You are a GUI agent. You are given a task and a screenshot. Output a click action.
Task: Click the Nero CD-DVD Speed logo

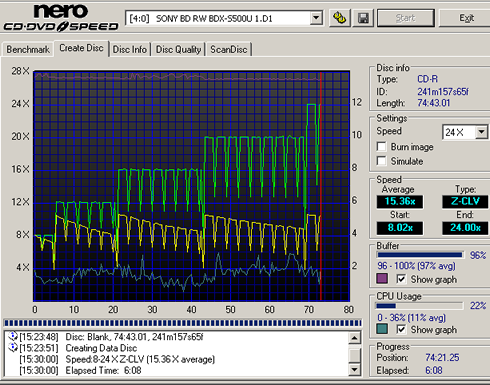(x=61, y=18)
